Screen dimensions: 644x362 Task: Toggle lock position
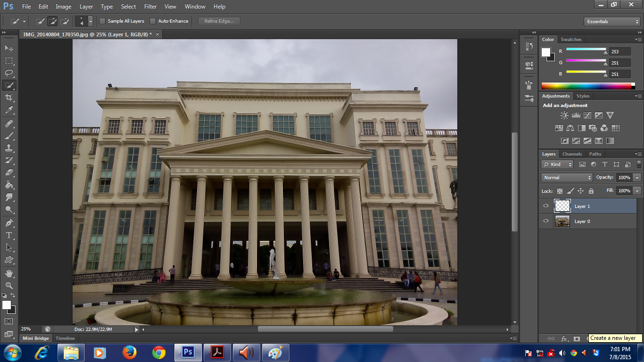(x=581, y=191)
